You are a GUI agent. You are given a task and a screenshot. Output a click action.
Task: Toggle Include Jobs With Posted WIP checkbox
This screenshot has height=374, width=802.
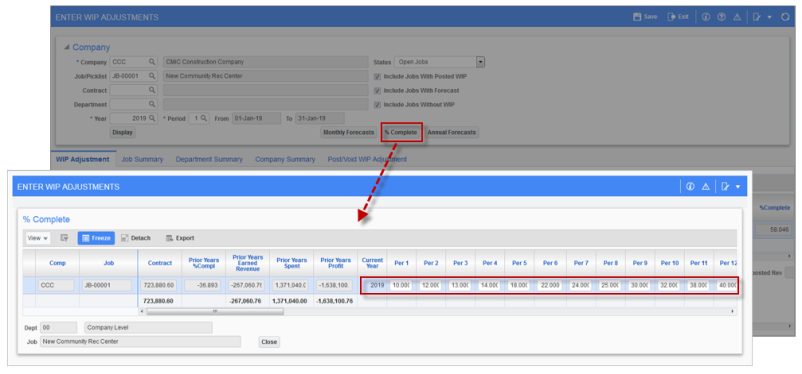click(377, 76)
